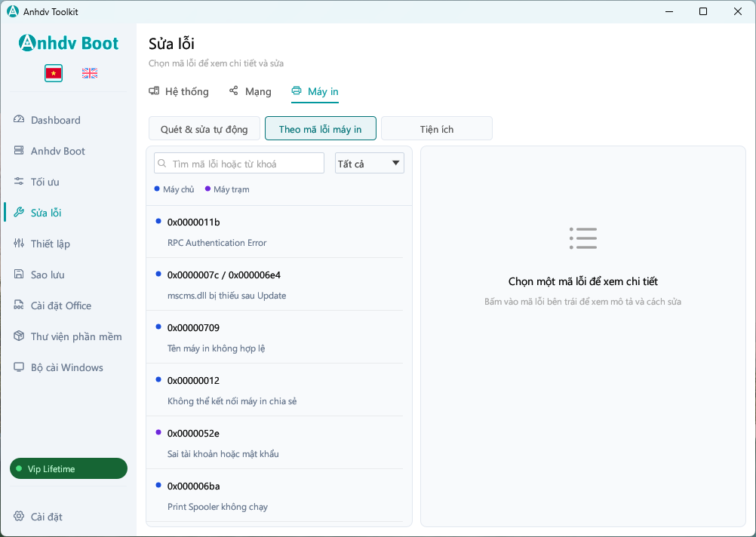
Task: Click the Tối ưu sliders icon
Action: coord(19,181)
